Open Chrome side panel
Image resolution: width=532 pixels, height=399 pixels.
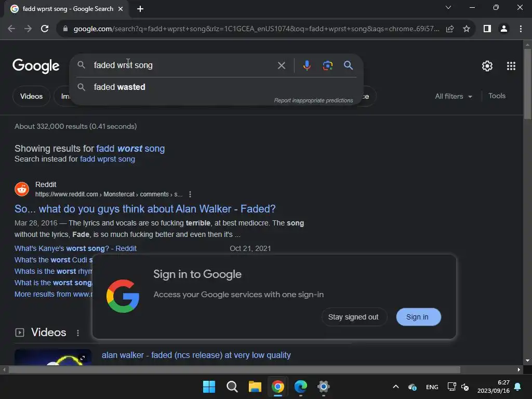pos(487,29)
